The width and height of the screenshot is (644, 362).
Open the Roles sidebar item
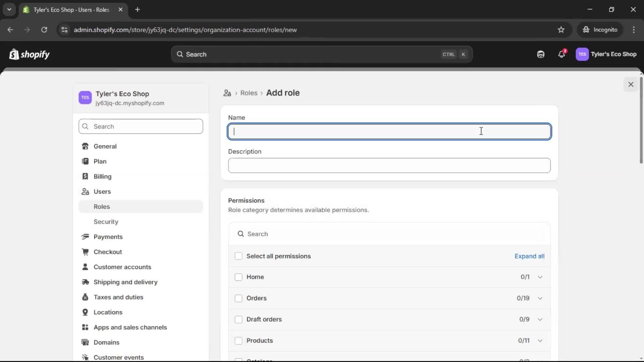coord(102,206)
